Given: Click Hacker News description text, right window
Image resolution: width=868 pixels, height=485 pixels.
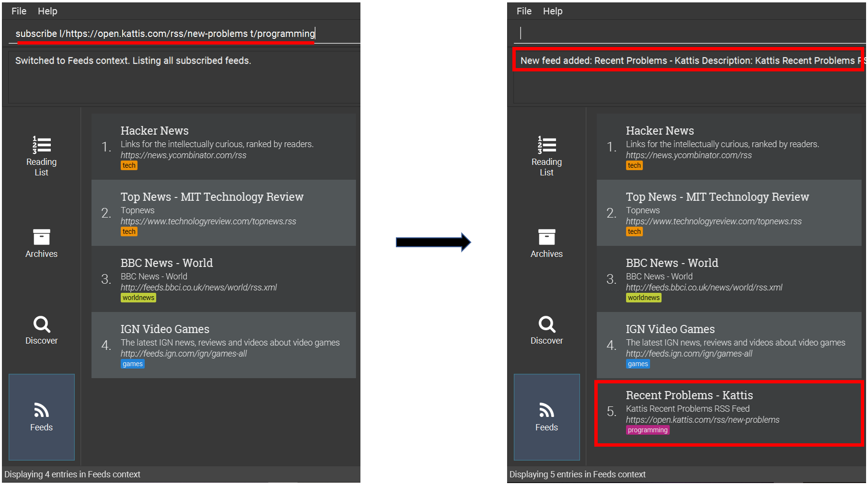Looking at the screenshot, I should pyautogui.click(x=722, y=144).
